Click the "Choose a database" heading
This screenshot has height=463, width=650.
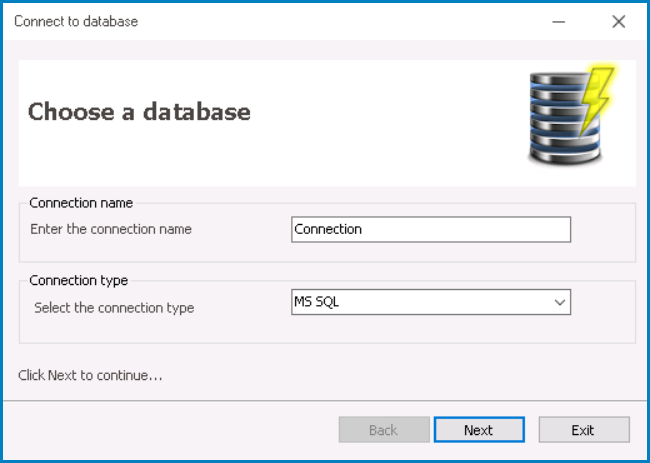tap(139, 111)
